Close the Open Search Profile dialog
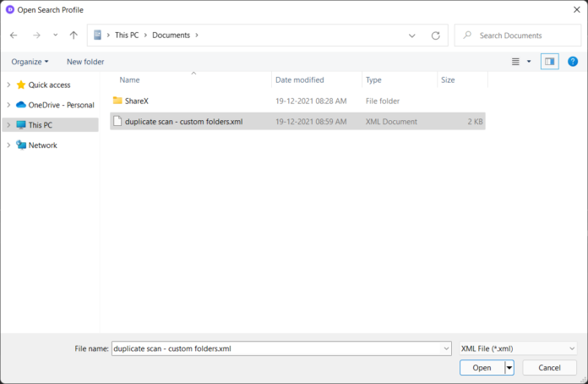Viewport: 588px width, 384px height. click(577, 10)
